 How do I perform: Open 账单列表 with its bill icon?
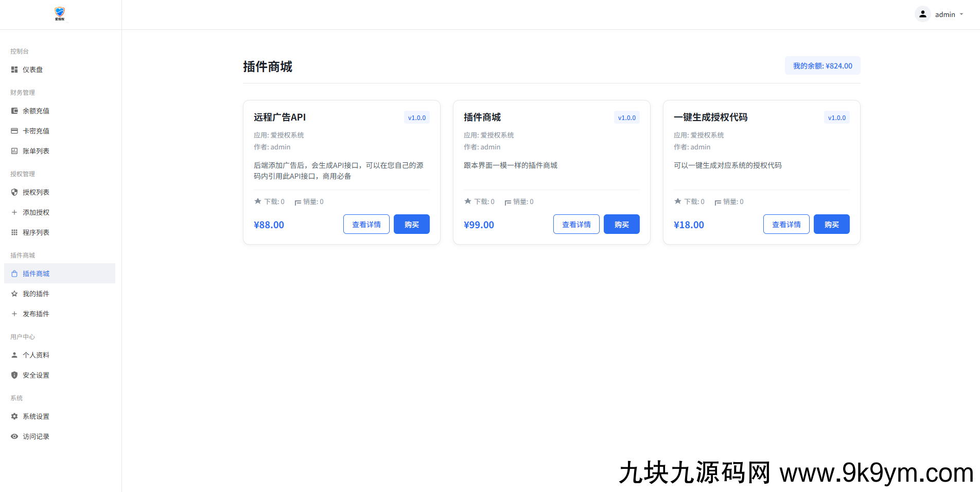14,150
